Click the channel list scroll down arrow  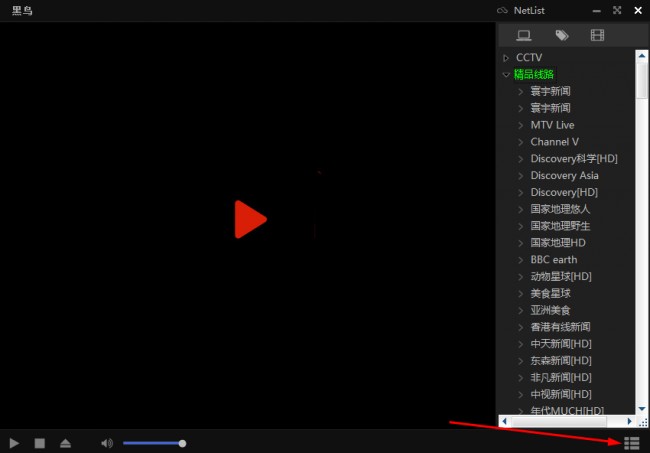click(642, 409)
